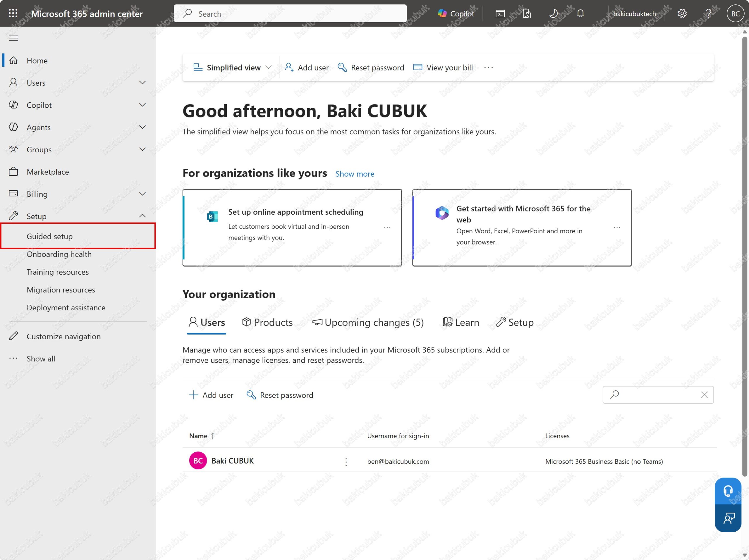749x560 pixels.
Task: Open the headset help and support button
Action: point(728,491)
